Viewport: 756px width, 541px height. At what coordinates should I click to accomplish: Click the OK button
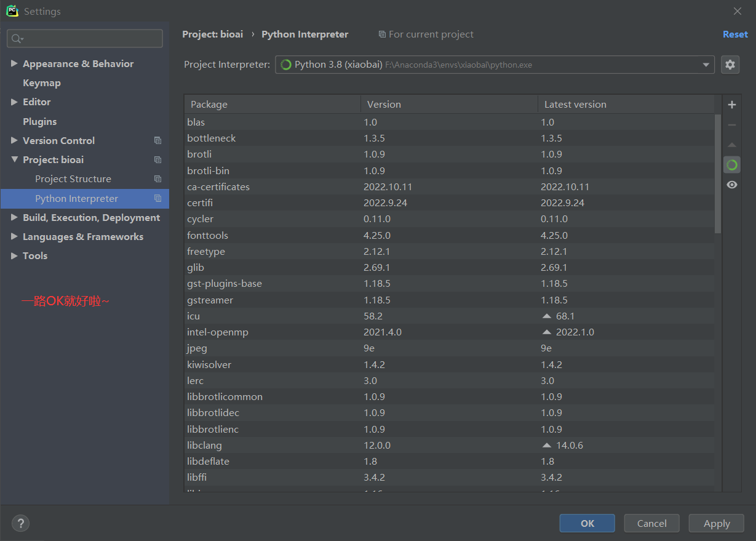pyautogui.click(x=587, y=523)
